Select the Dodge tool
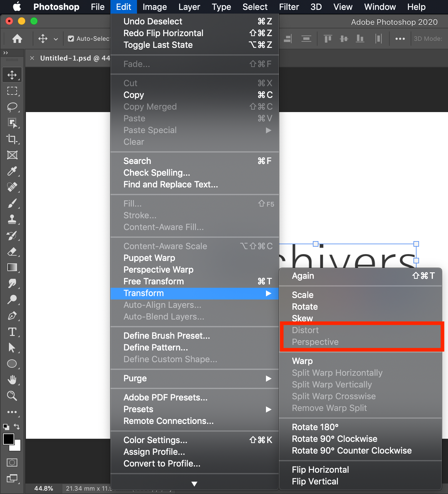 (12, 299)
